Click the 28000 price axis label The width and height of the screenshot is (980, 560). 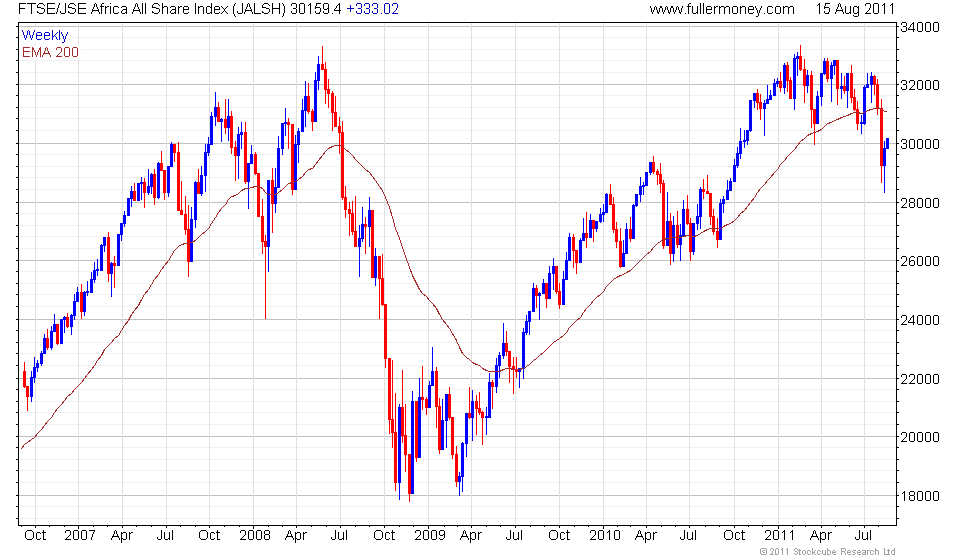(919, 202)
